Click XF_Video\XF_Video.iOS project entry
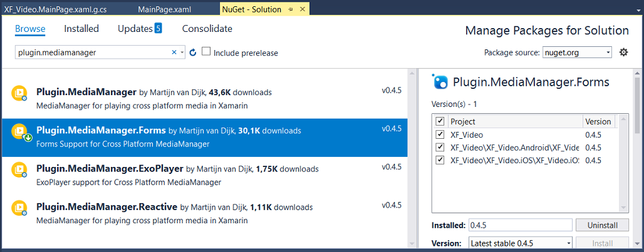Viewport: 644px width, 252px height. tap(514, 160)
